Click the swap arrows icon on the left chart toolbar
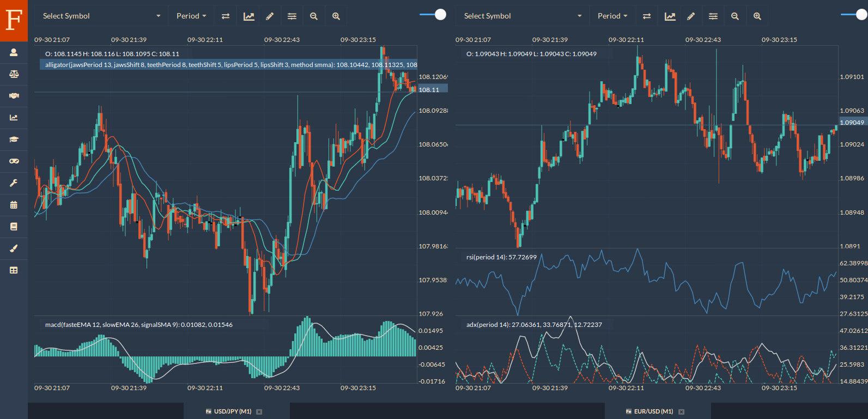This screenshot has width=868, height=419. click(226, 16)
